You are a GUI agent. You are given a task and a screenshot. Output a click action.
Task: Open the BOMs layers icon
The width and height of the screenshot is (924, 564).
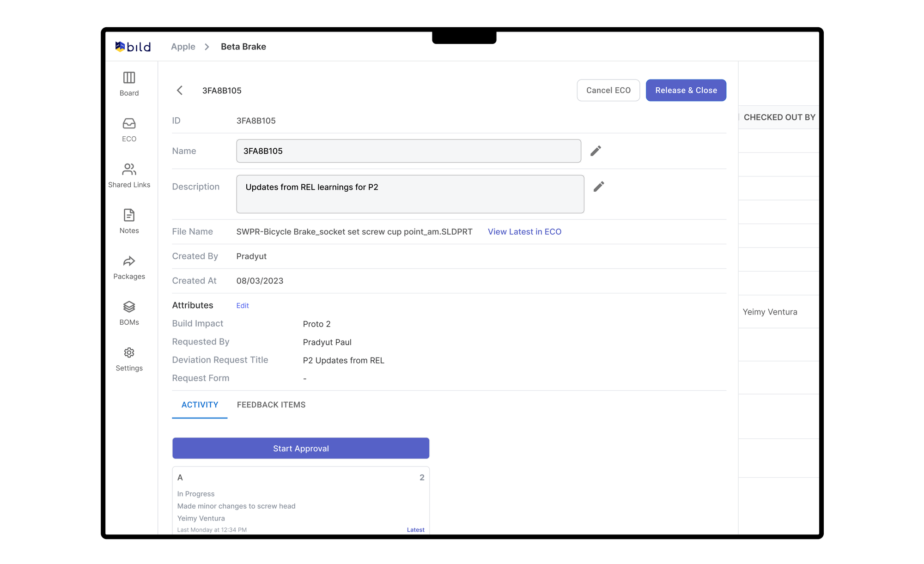[129, 307]
